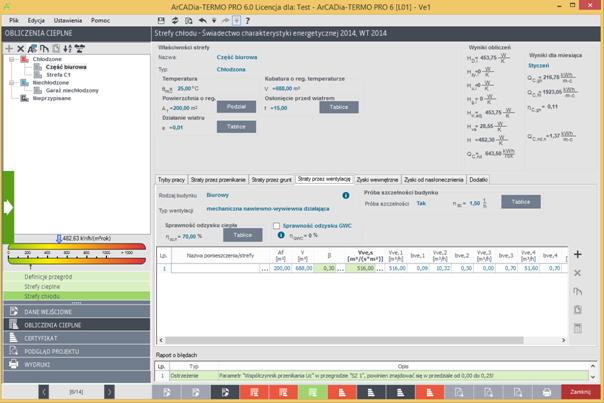Click the redo arrow icon
The height and width of the screenshot is (403, 604).
pos(225,20)
